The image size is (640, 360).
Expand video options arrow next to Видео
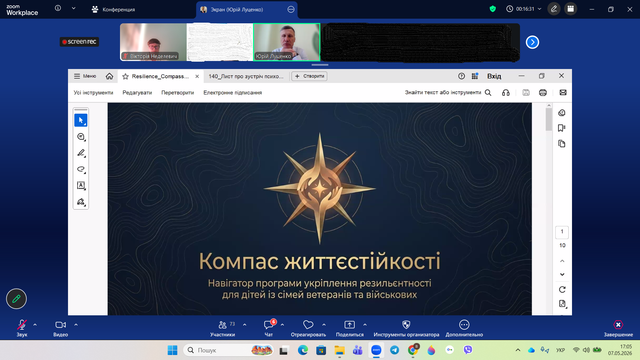pyautogui.click(x=76, y=325)
